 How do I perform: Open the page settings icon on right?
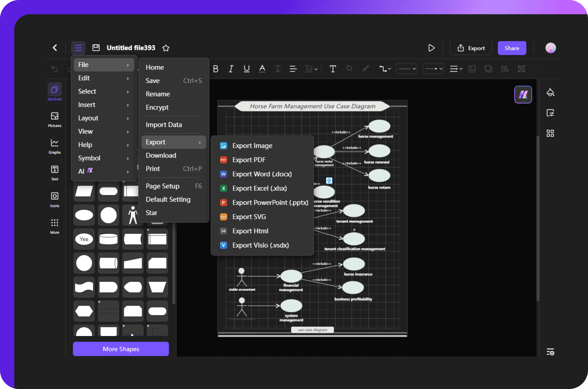pyautogui.click(x=550, y=113)
